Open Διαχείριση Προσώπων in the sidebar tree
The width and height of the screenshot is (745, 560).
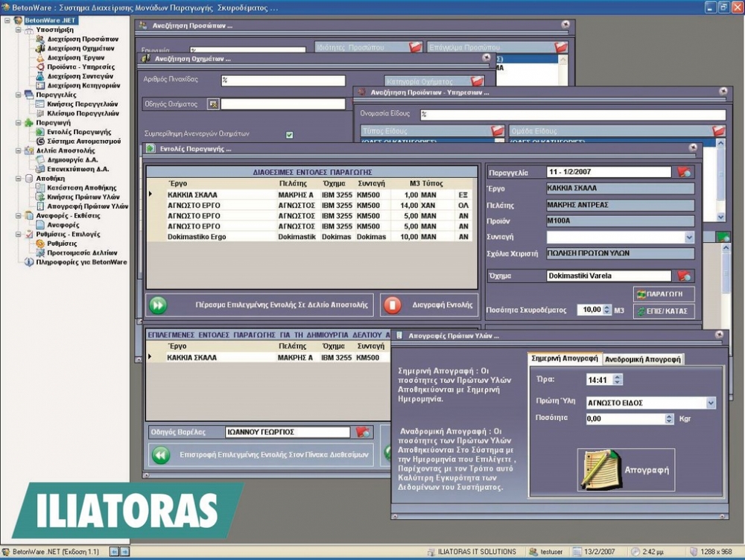tap(83, 39)
